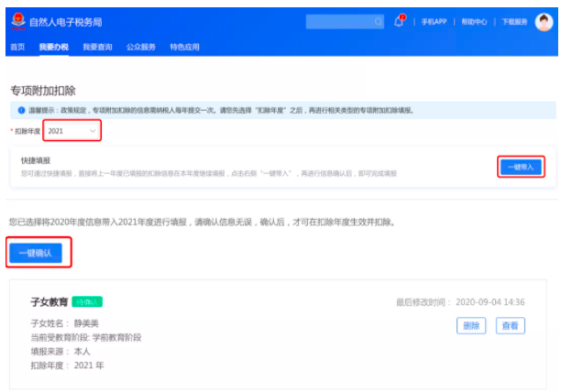561x392 pixels.
Task: Expand the 扣除年度 2021 dropdown
Action: 71,131
